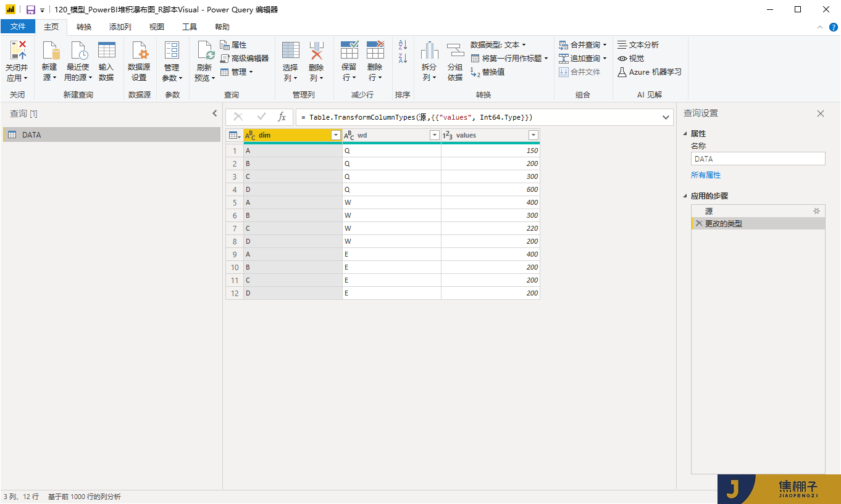Switch to Help (帮助) tab

222,27
